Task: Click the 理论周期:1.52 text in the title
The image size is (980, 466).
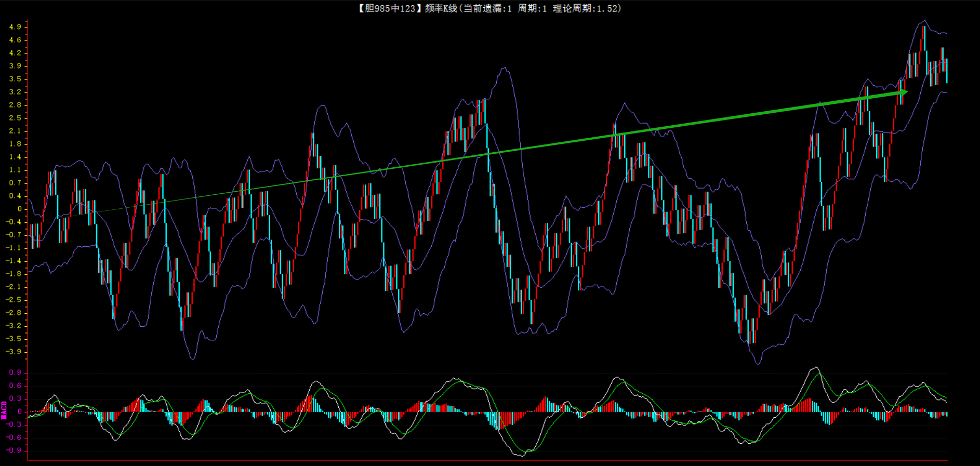Action: tap(587, 8)
